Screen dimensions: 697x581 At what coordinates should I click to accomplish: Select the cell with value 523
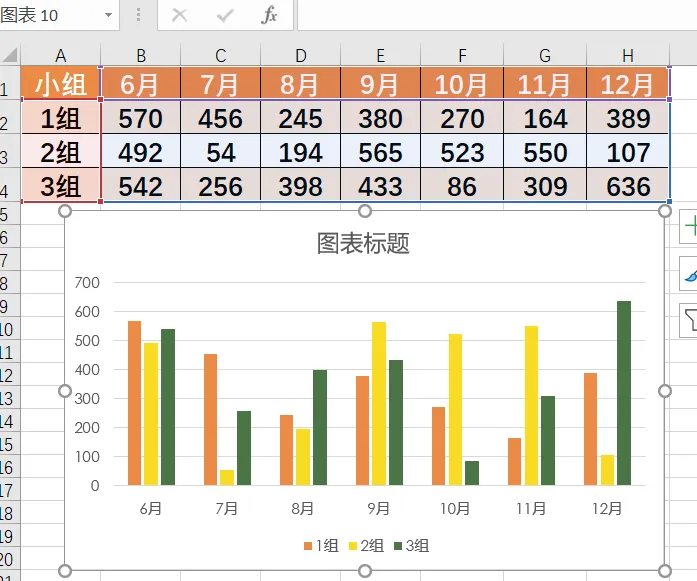pyautogui.click(x=462, y=151)
